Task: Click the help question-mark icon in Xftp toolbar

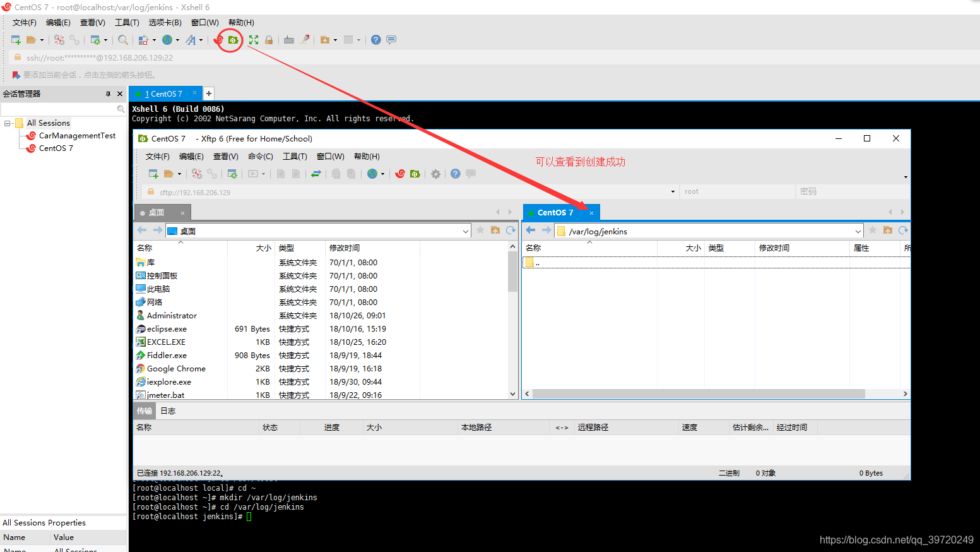Action: 455,174
